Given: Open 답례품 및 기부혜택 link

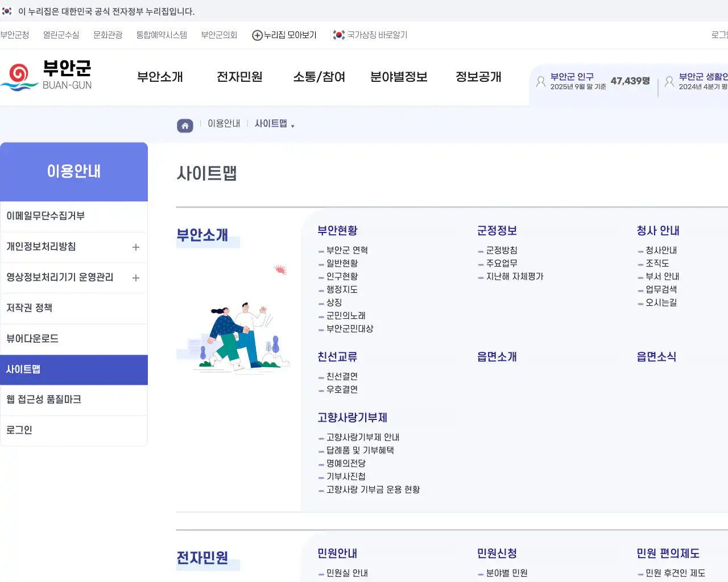Looking at the screenshot, I should click(x=360, y=450).
